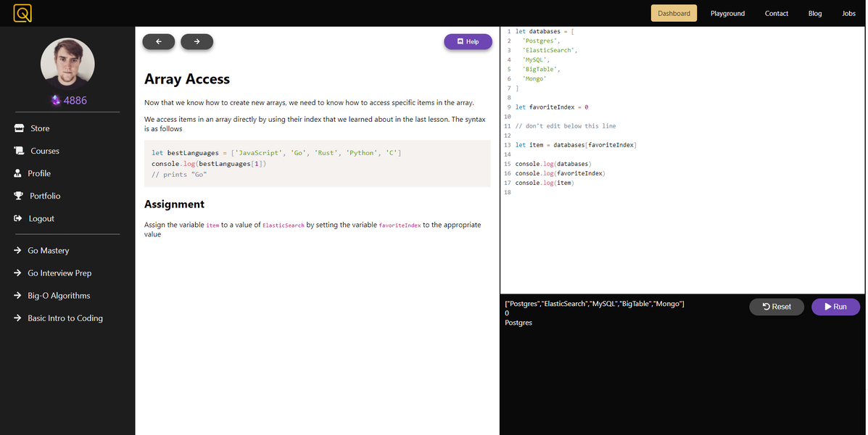Switch to the Playground page
This screenshot has width=868, height=435.
pyautogui.click(x=727, y=13)
